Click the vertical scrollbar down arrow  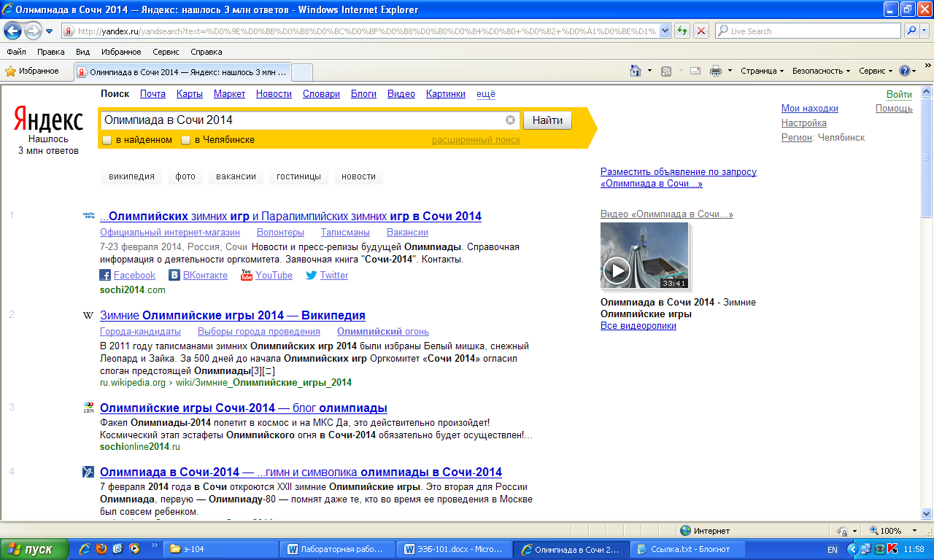927,513
